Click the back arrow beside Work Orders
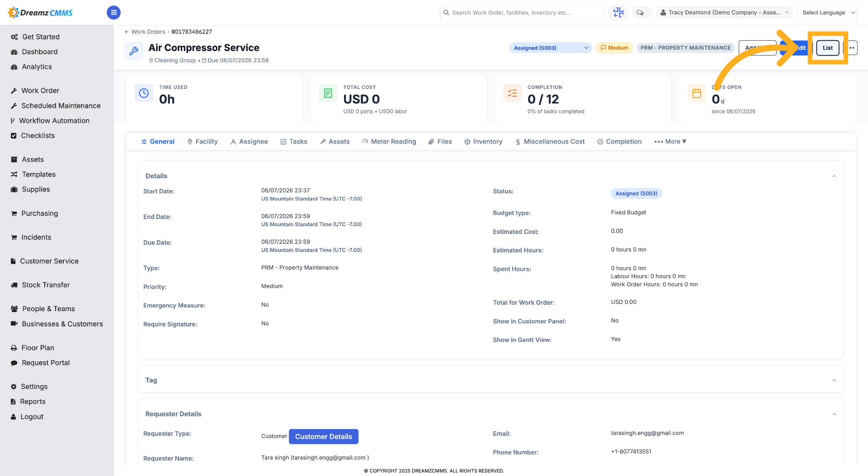868x476 pixels. tap(127, 32)
